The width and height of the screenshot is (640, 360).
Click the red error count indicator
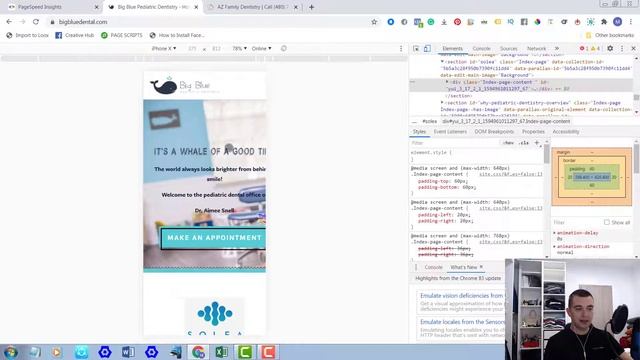584,48
